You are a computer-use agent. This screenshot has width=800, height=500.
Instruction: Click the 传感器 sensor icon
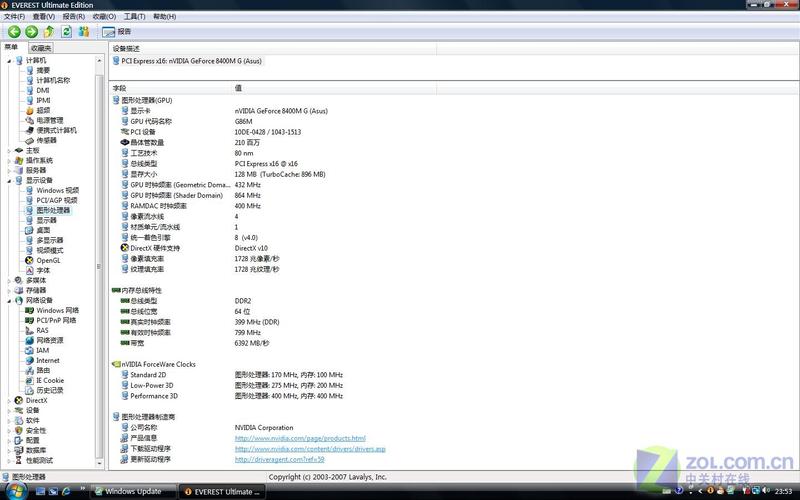point(30,140)
